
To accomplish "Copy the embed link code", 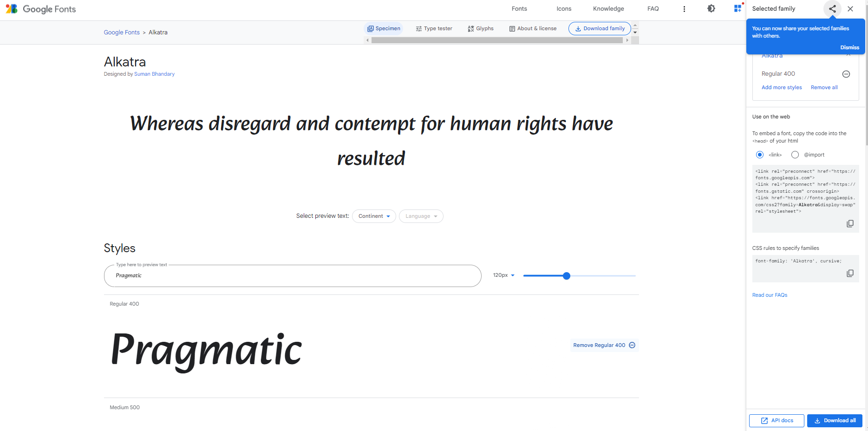I will tap(850, 223).
